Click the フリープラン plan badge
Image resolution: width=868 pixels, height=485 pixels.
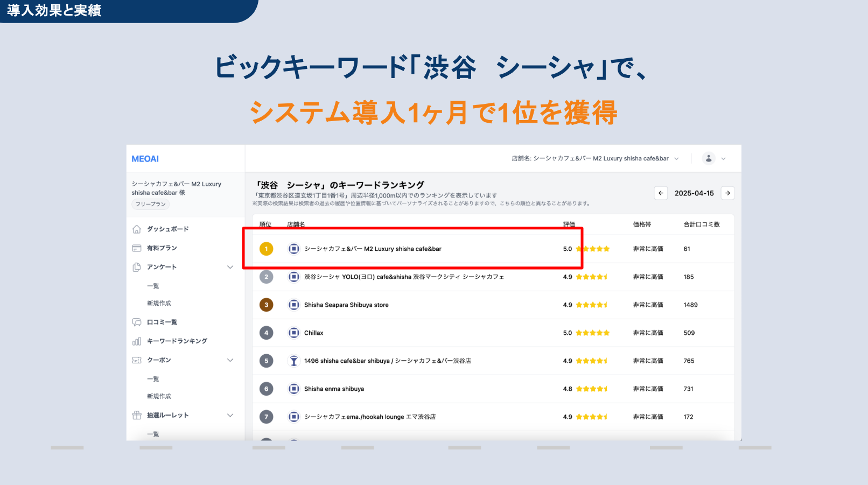(x=151, y=205)
